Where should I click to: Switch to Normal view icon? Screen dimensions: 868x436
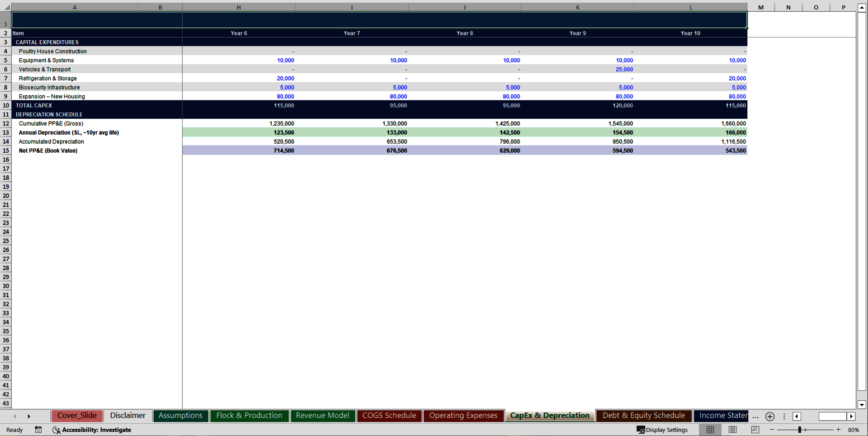click(x=710, y=430)
